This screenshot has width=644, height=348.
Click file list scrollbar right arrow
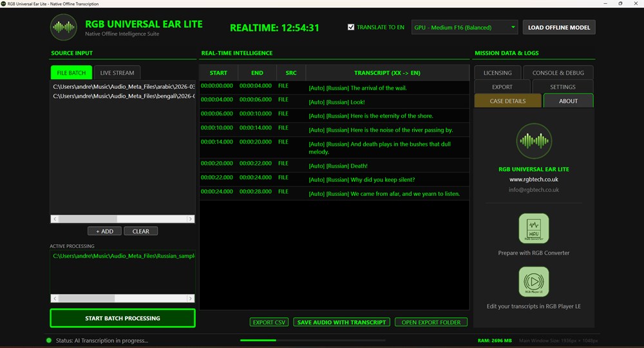[x=190, y=219]
